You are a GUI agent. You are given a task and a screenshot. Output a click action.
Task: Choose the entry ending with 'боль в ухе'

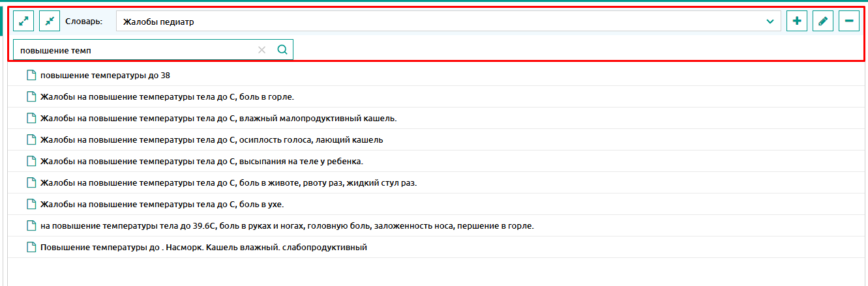point(162,204)
